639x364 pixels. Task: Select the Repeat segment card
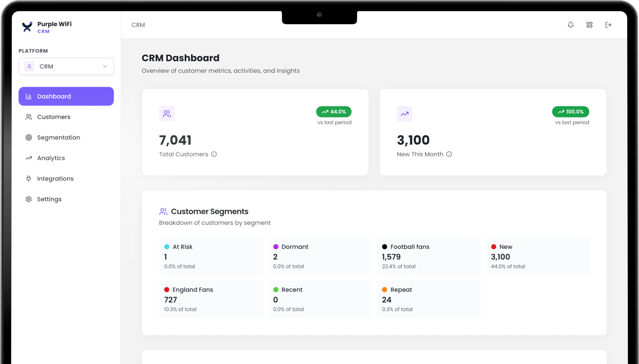[429, 299]
